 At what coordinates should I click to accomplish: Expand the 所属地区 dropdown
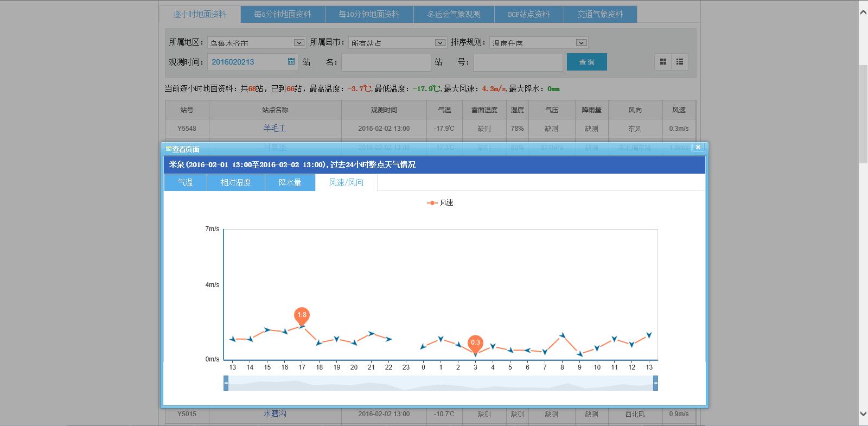(x=299, y=42)
